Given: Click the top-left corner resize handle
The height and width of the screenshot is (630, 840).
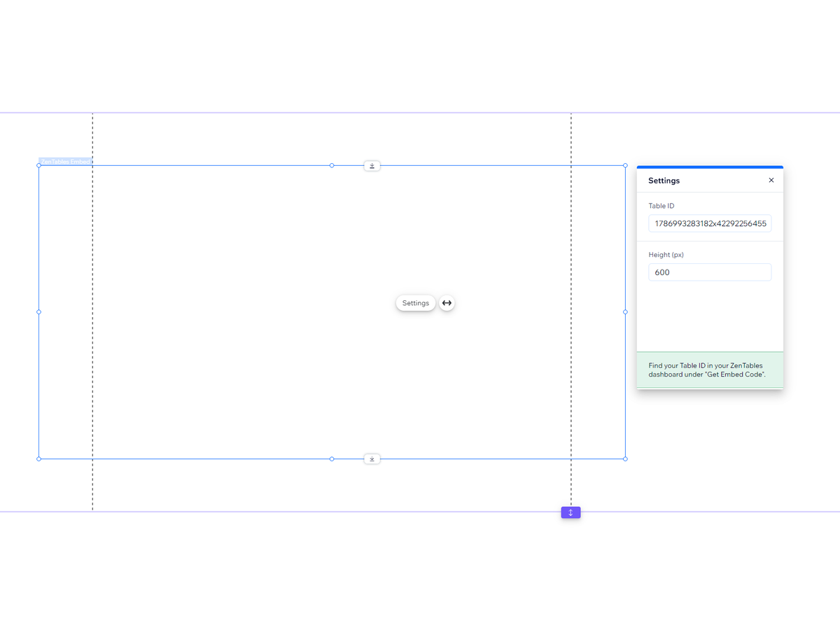Looking at the screenshot, I should pos(38,166).
